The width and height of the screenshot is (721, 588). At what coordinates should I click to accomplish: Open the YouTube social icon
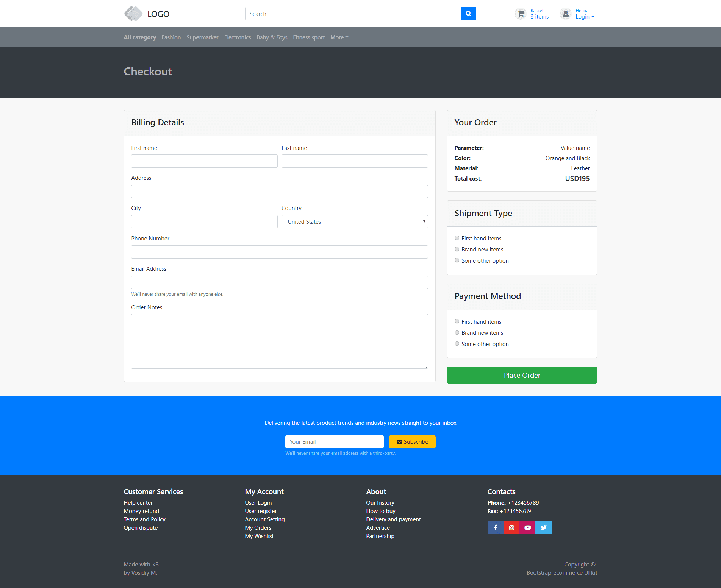(x=527, y=527)
